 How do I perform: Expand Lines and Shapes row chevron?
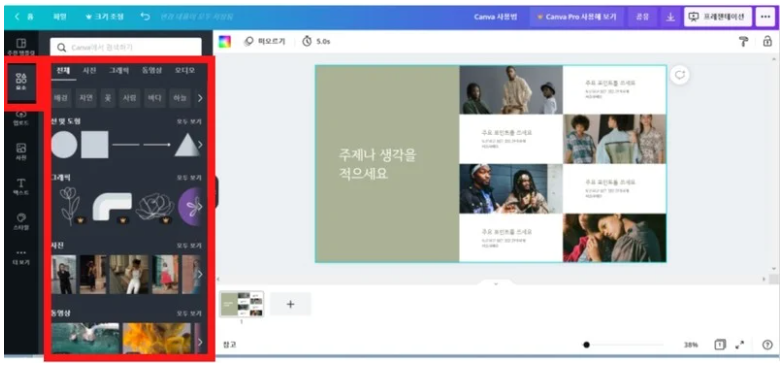pos(200,145)
